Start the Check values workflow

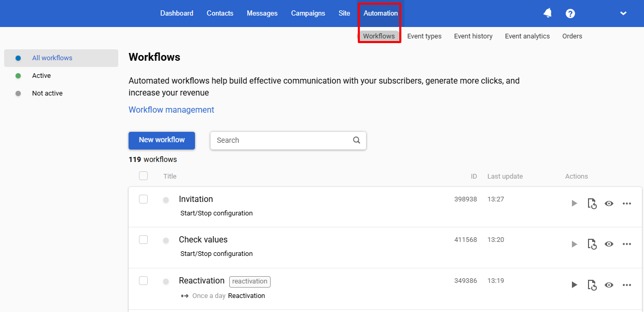574,243
